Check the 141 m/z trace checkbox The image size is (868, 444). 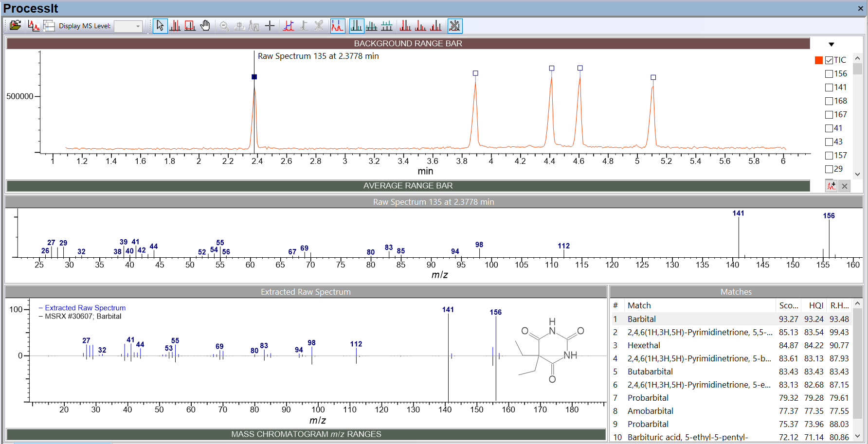[829, 88]
